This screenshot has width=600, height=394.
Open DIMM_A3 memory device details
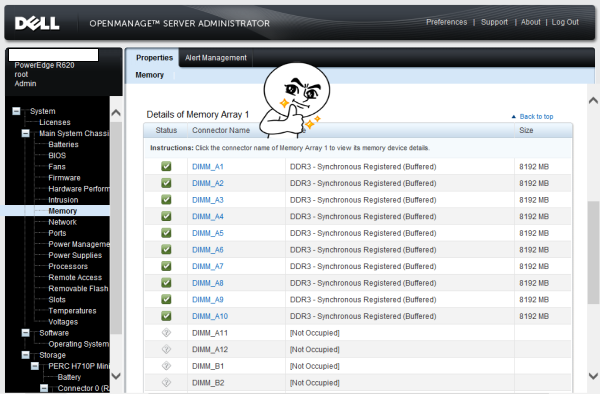tap(207, 200)
